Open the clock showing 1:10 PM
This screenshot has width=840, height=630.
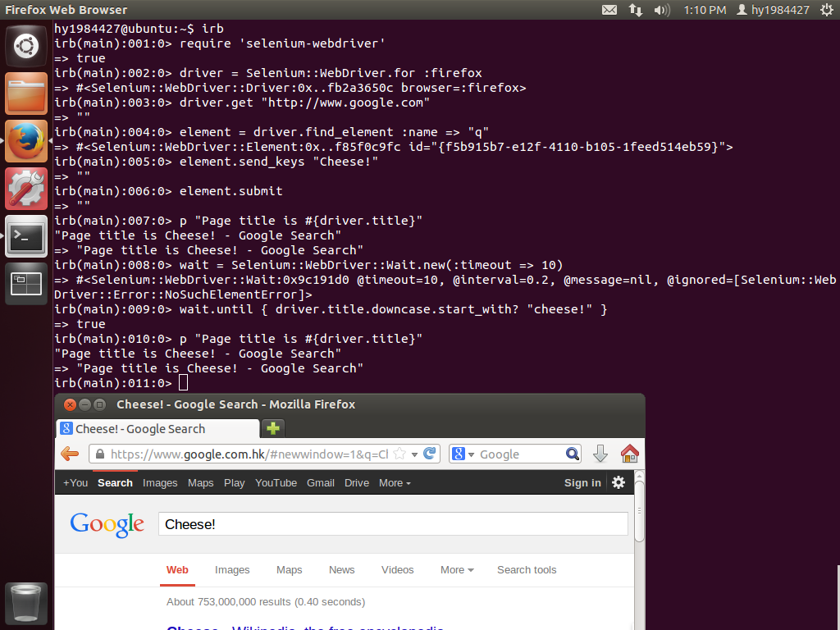pos(705,10)
